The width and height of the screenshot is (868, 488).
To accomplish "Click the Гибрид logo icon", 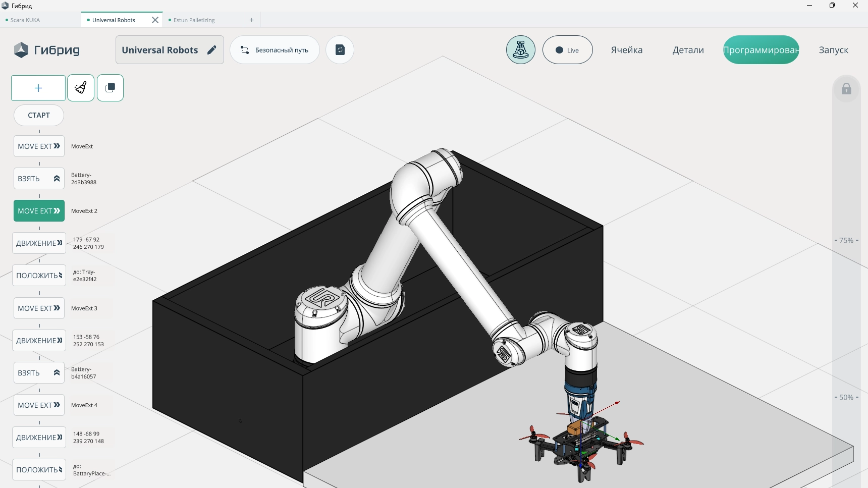I will tap(21, 50).
